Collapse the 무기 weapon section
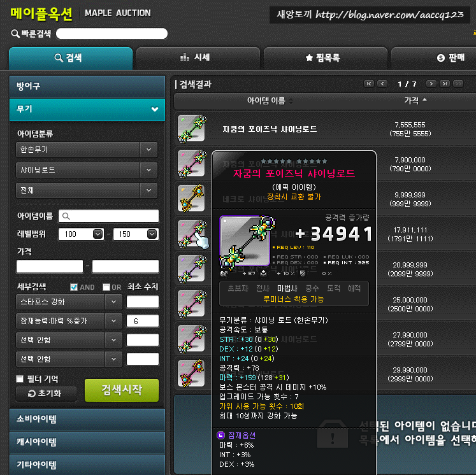476x475 pixels. point(87,109)
